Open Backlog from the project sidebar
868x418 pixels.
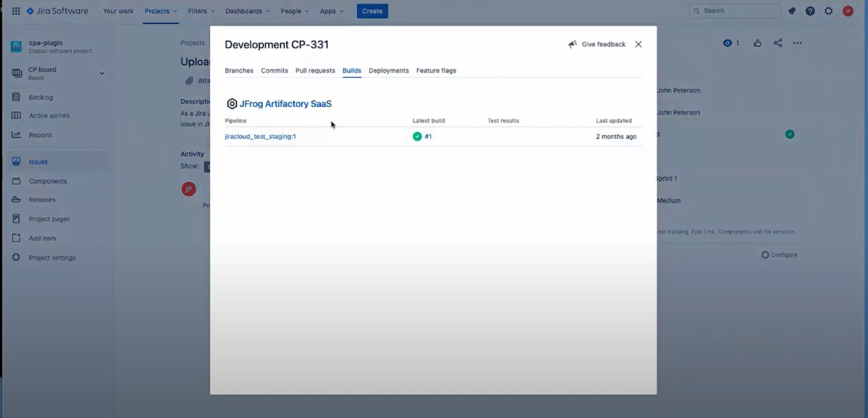point(40,97)
